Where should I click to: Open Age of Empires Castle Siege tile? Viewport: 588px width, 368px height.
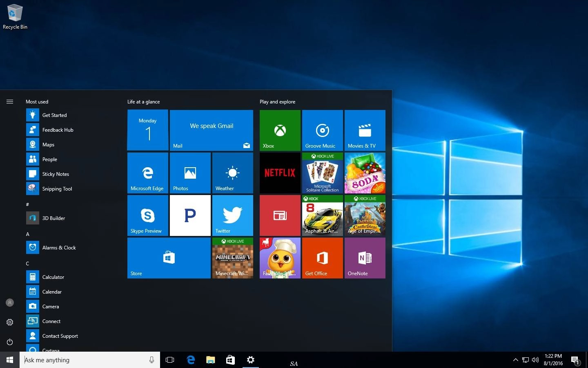pos(365,215)
